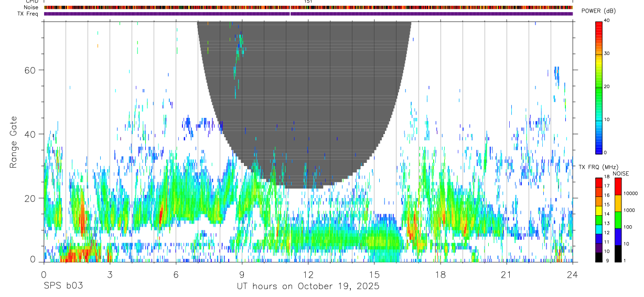This screenshot has width=644, height=297.
Task: Click the cyan 12-13 MHz swatch in the TX FRQ legend
Action: tap(599, 229)
